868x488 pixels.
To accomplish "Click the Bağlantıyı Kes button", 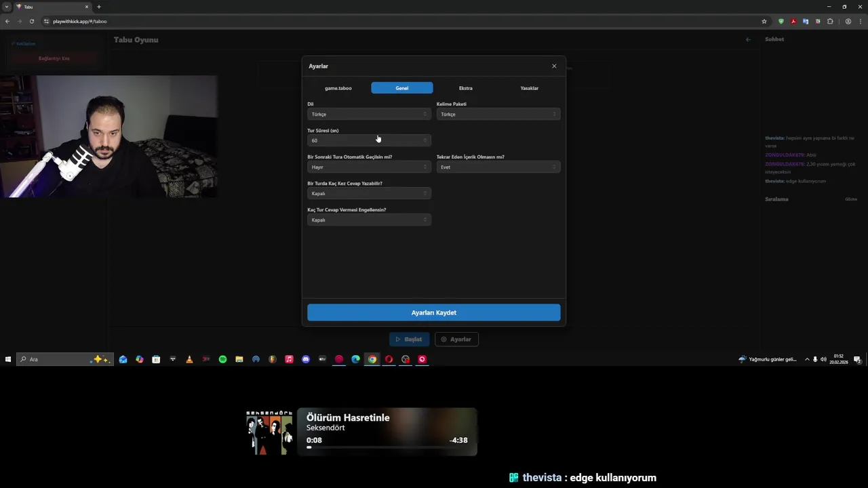I will (x=54, y=58).
